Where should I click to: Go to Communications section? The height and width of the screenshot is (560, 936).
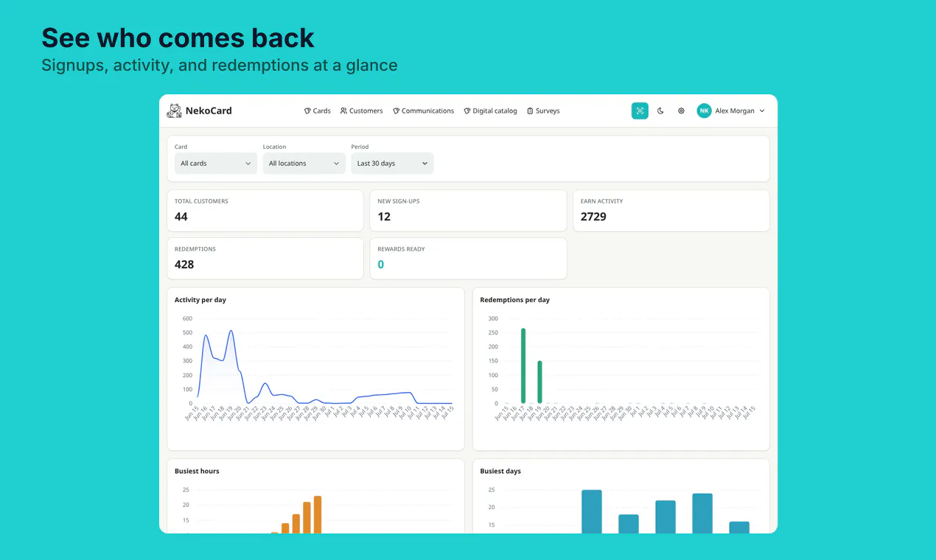tap(423, 111)
